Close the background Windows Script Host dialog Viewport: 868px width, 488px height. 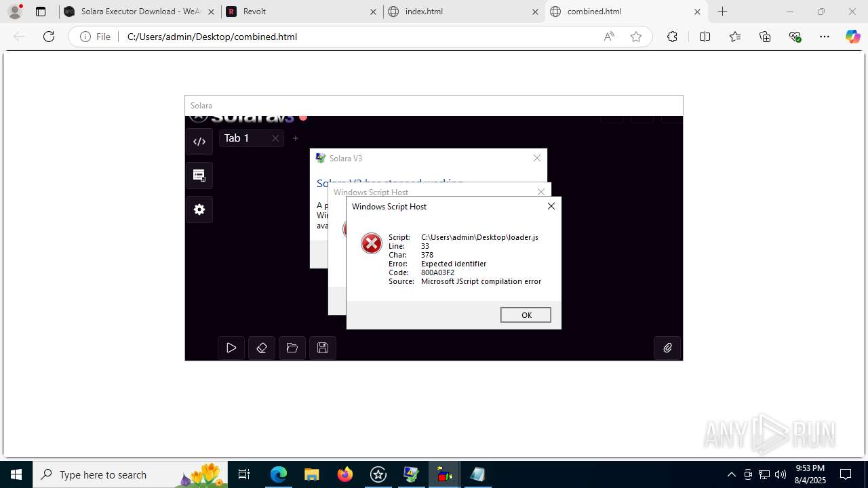[x=541, y=192]
